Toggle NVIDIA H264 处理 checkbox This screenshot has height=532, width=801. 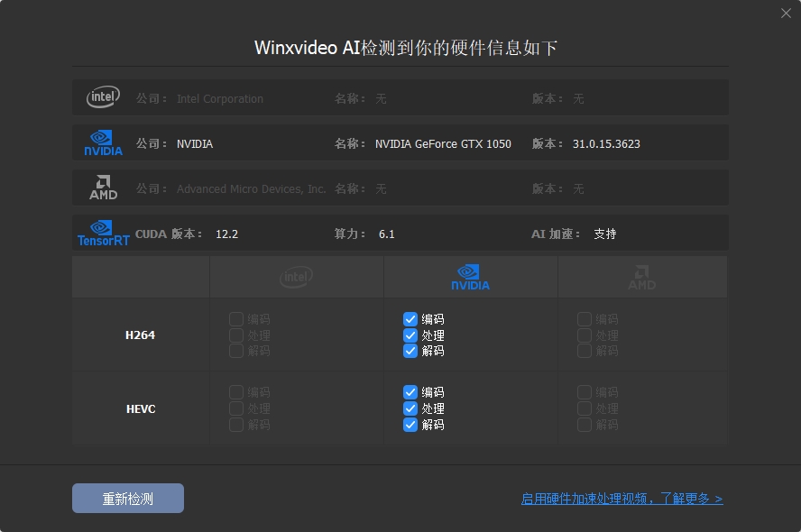410,335
